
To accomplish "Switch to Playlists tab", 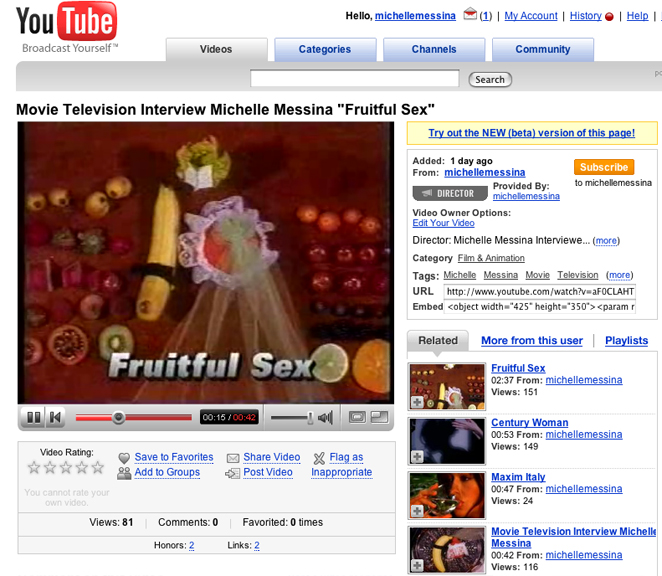I will pyautogui.click(x=626, y=341).
